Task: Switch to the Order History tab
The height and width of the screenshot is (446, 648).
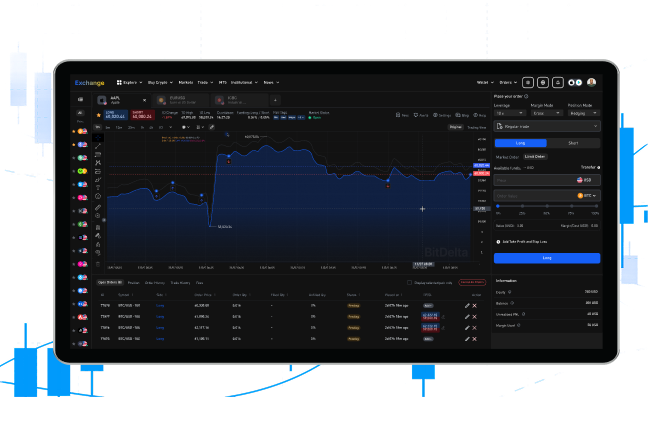Action: click(155, 283)
